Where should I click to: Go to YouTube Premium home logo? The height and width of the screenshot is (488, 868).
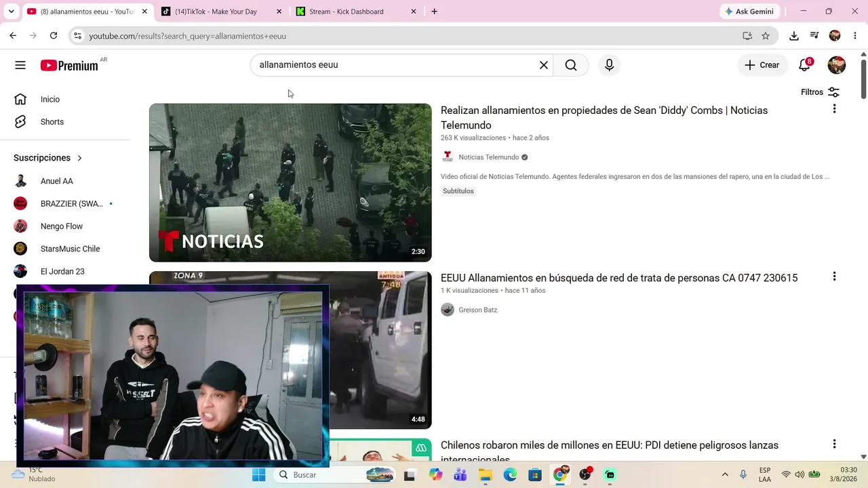pos(69,65)
